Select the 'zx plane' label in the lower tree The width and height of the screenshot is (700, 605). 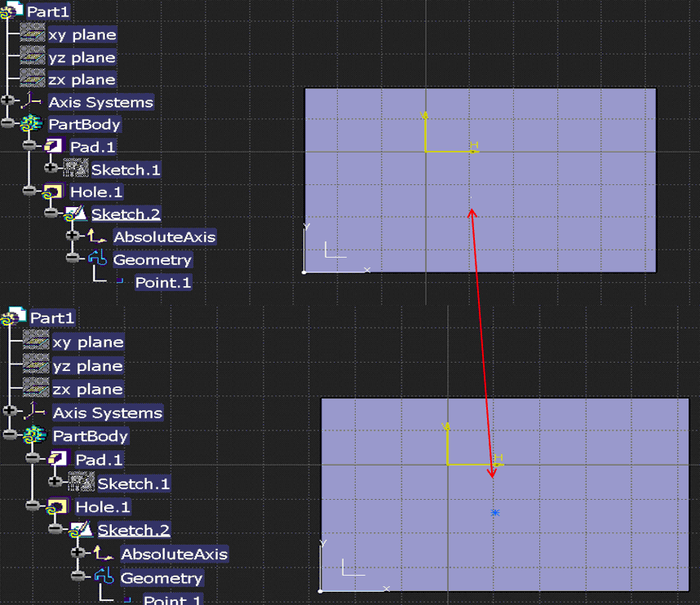pyautogui.click(x=87, y=389)
